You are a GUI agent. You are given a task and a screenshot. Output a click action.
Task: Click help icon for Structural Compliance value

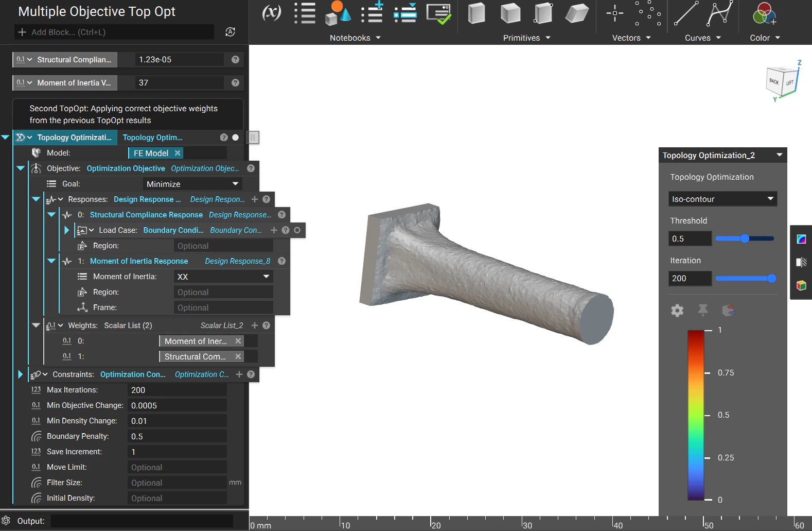[235, 60]
